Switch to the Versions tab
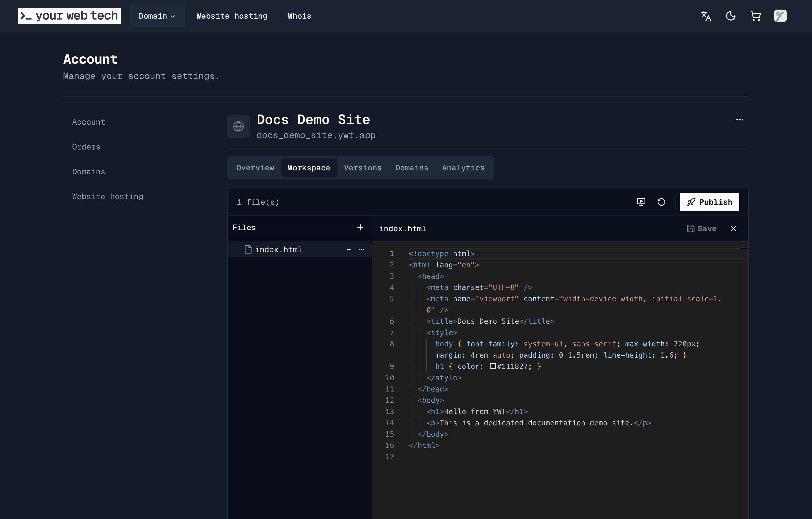The width and height of the screenshot is (812, 519). pyautogui.click(x=363, y=168)
